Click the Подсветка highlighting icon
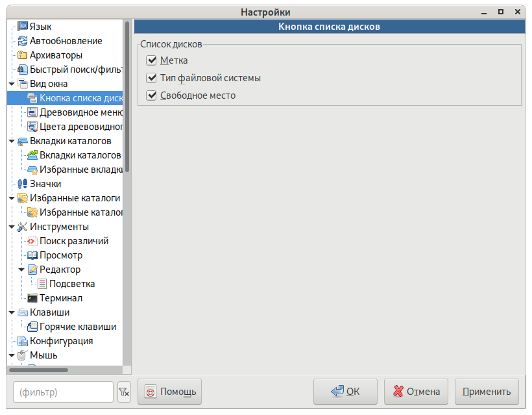Image resolution: width=532 pixels, height=415 pixels. click(42, 284)
